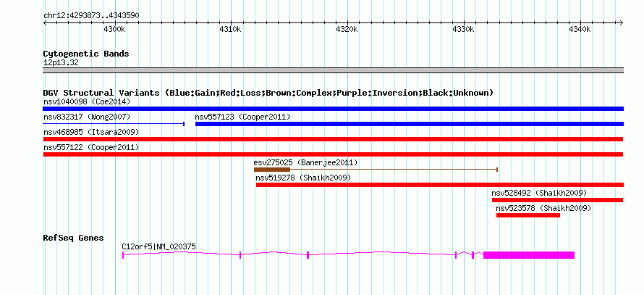Click the red nsv528492 loss bar
This screenshot has height=295, width=644.
[557, 200]
